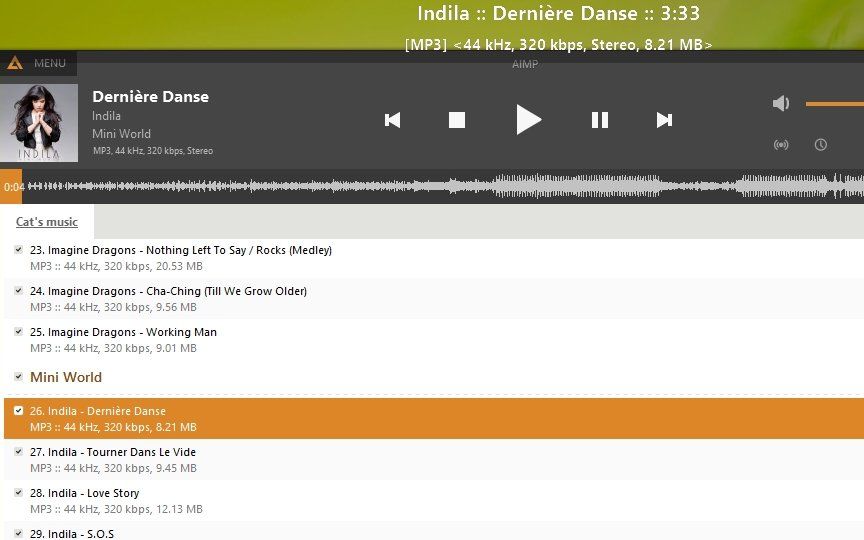Click '[MP3] <44 kHz, 320 kbps, Stereo, 8.21 MB>' overlay
Viewport: 864px width, 540px height.
558,45
